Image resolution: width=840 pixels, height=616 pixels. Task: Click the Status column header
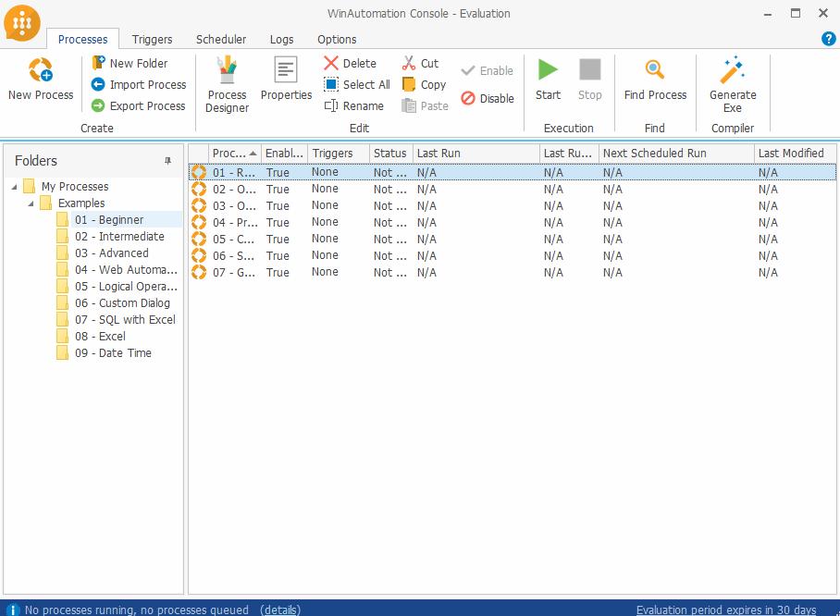tap(391, 154)
